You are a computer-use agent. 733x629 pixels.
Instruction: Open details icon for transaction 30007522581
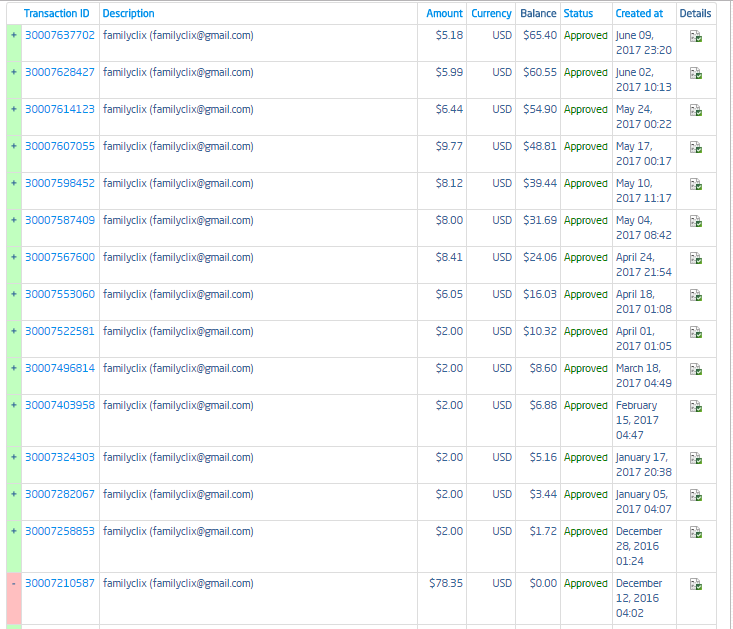[696, 332]
